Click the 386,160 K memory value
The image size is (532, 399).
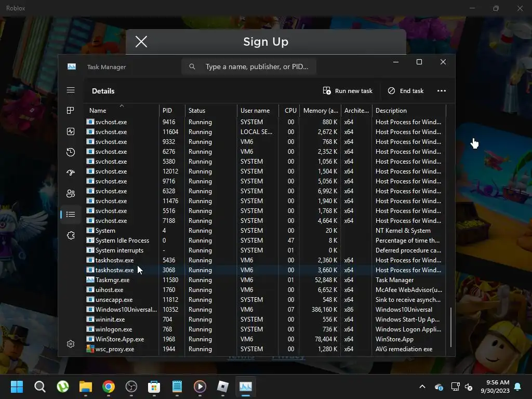pos(324,310)
